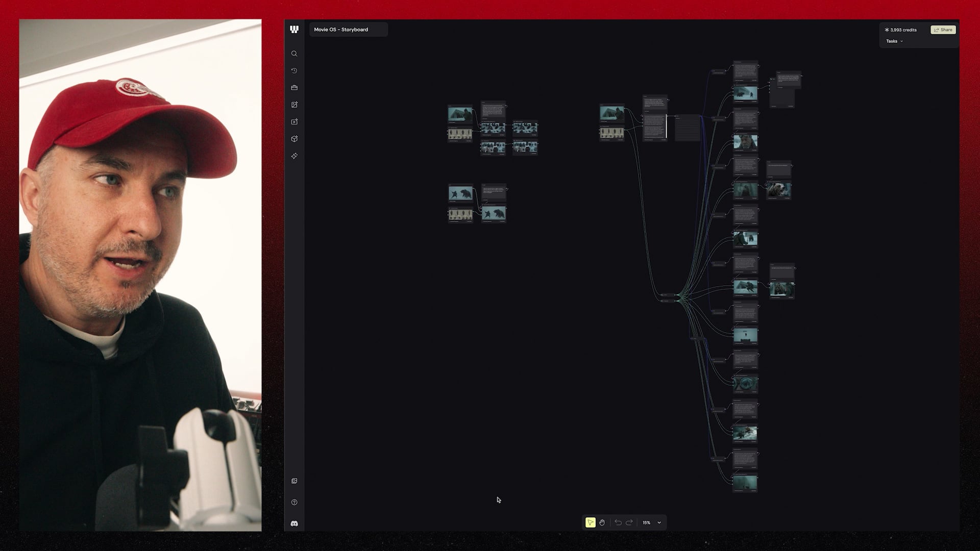Toggle the select cursor tool in bottom toolbar
This screenshot has height=551, width=980.
click(590, 522)
